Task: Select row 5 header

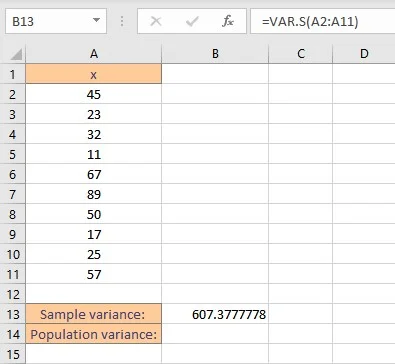Action: tap(13, 154)
